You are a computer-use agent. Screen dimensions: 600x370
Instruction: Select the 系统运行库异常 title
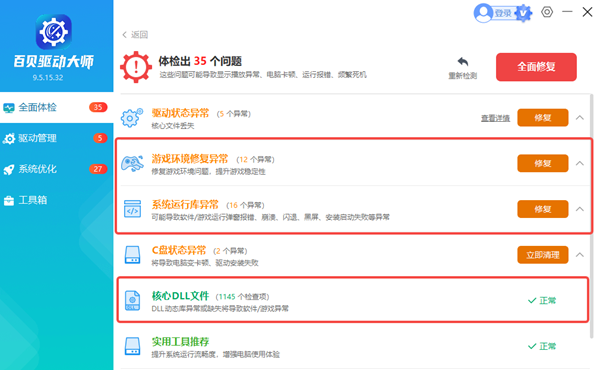185,205
